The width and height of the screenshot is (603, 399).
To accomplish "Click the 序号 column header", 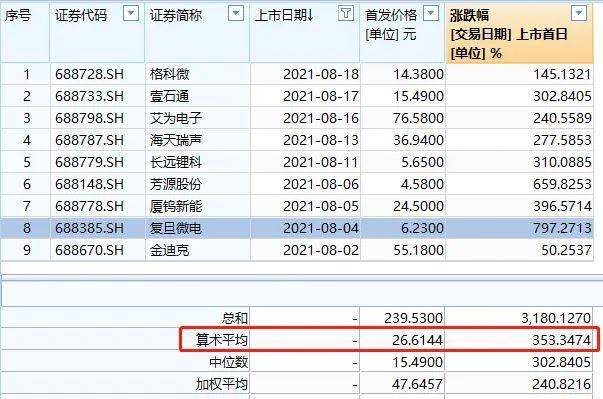I will [x=18, y=15].
